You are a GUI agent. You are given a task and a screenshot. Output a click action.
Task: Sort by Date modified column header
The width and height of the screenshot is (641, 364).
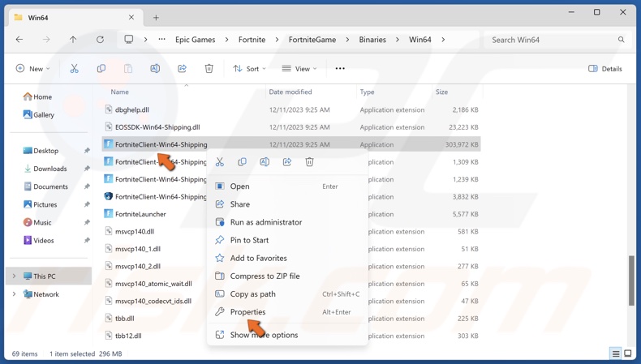[290, 92]
